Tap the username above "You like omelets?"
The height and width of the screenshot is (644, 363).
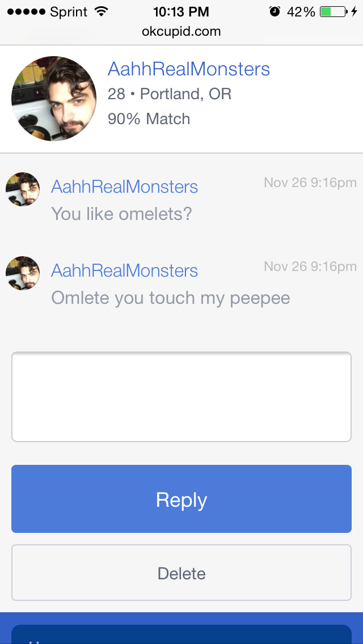pos(124,187)
